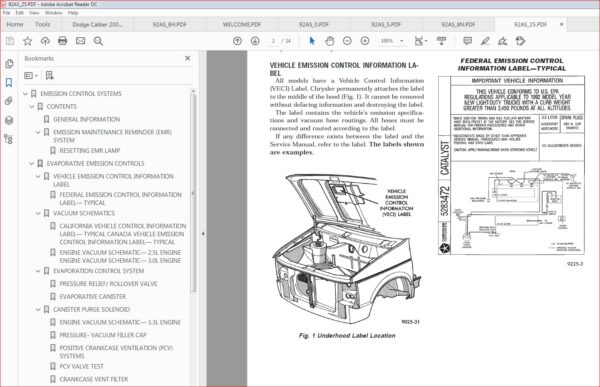The height and width of the screenshot is (387, 600).
Task: Open the Layers panel icon
Action: coord(8,120)
